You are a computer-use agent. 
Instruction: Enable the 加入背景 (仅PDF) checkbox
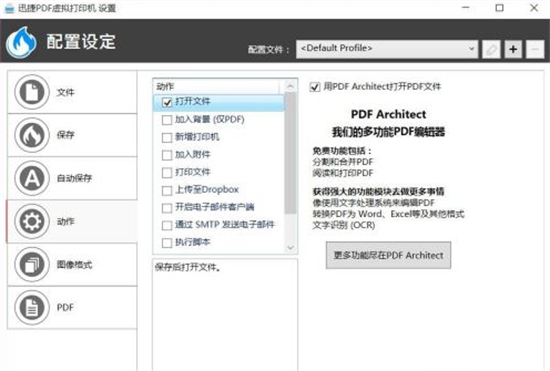[x=167, y=120]
